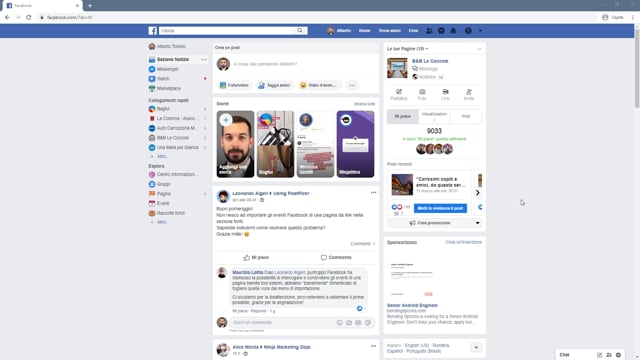Open Sezione Notizie options ellipsis
Viewport: 640px width, 360px height.
tap(204, 60)
